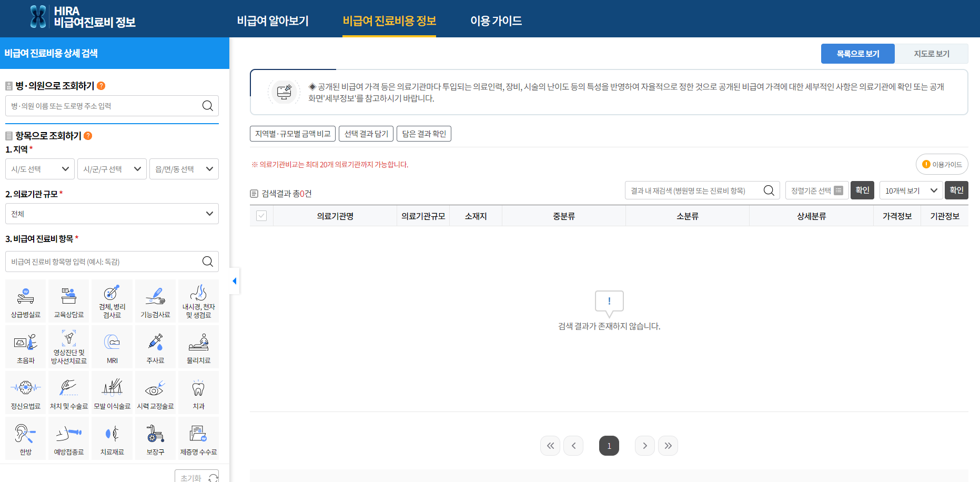Check the select-all checkbox in results table
The height and width of the screenshot is (482, 980).
click(261, 215)
